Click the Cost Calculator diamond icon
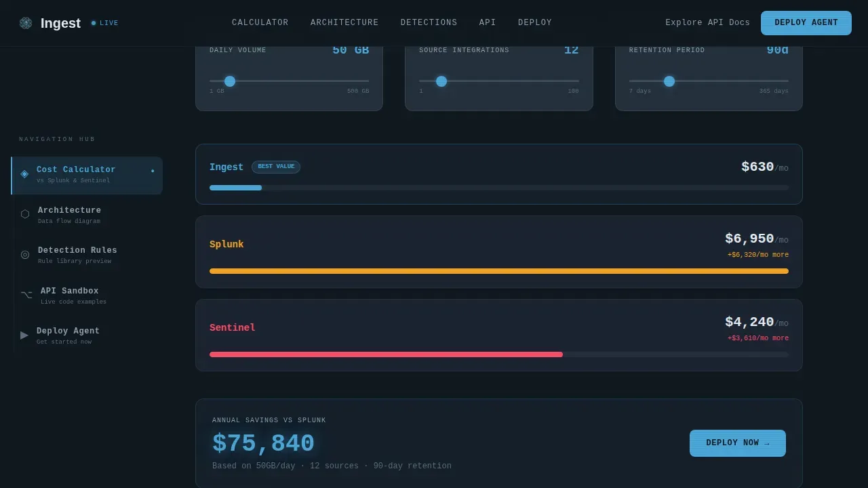868x488 pixels. click(24, 174)
